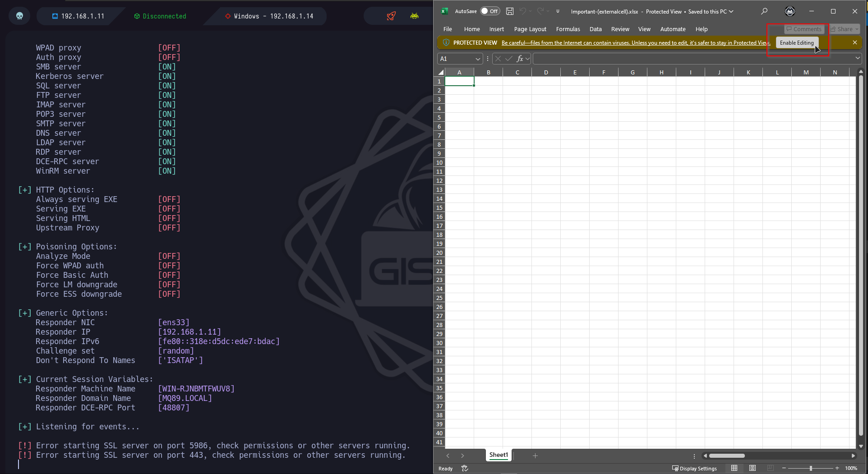This screenshot has width=868, height=474.
Task: Switch to Page Layout view icon
Action: pos(753,468)
